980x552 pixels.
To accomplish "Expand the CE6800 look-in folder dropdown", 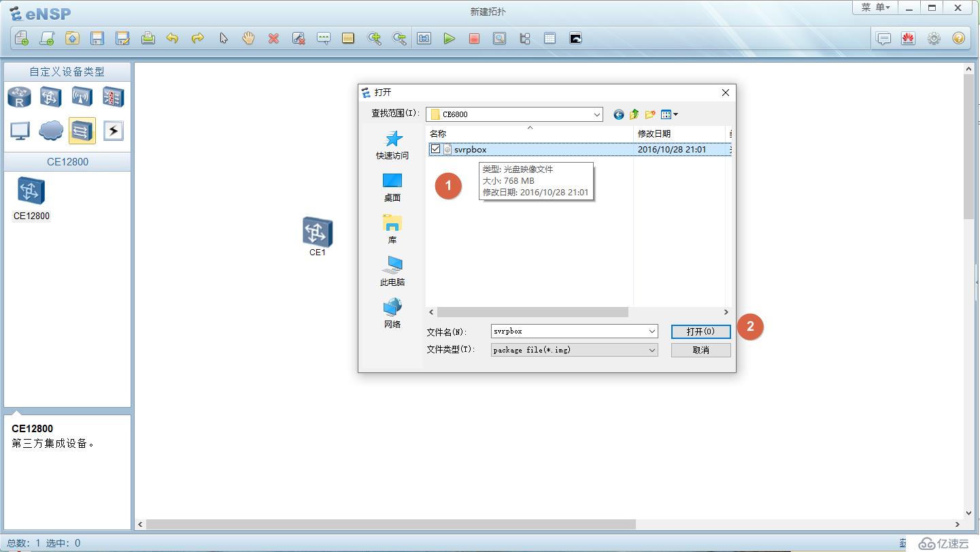I will tap(597, 114).
